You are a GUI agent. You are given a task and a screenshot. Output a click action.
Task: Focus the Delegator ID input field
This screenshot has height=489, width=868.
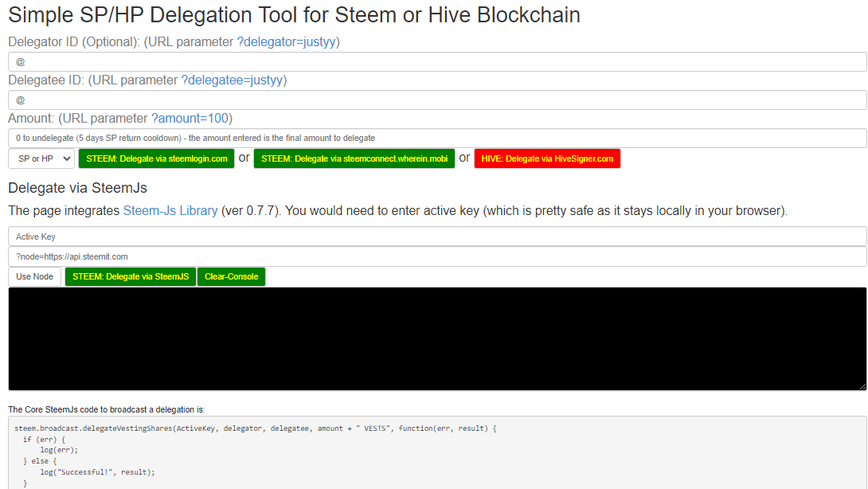click(437, 62)
